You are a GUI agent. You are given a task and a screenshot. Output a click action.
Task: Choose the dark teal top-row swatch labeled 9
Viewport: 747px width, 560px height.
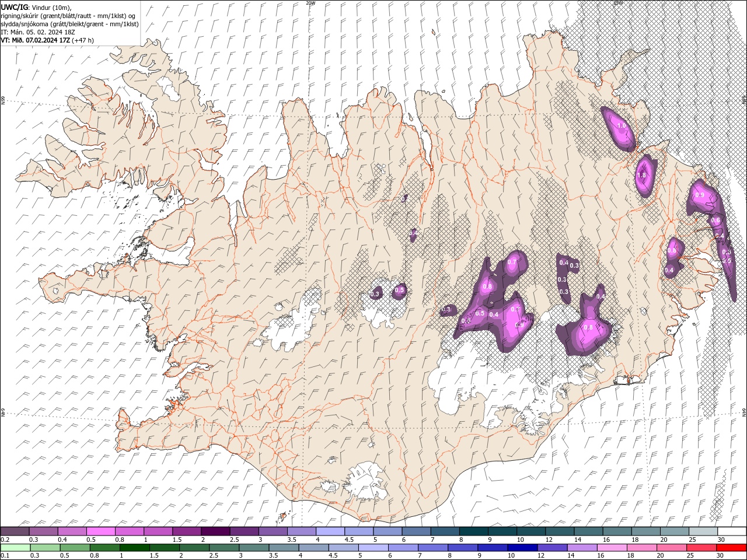tap(502, 531)
